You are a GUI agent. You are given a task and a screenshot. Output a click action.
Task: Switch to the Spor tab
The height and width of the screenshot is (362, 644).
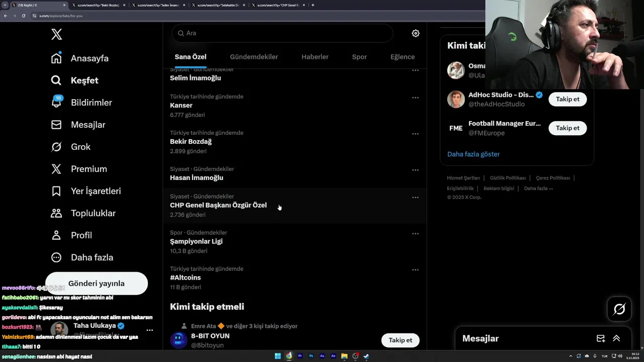coord(359,57)
